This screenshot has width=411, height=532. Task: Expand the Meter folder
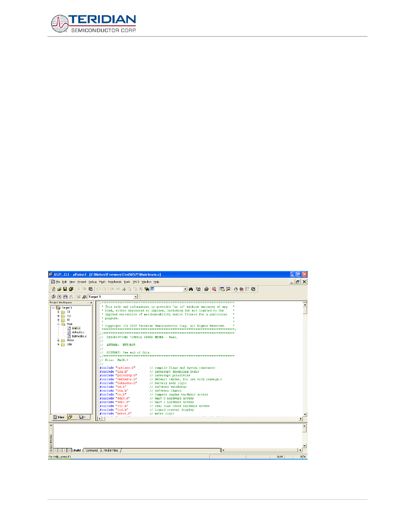tap(58, 340)
